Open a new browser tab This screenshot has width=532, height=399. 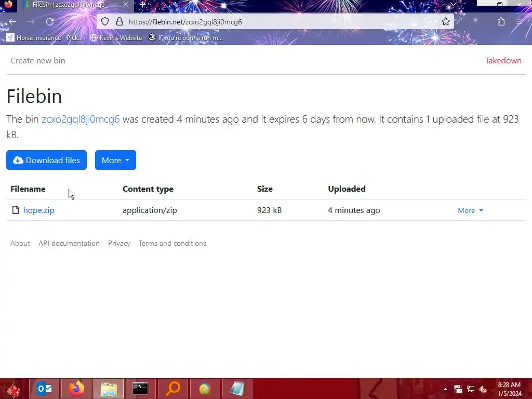click(143, 5)
